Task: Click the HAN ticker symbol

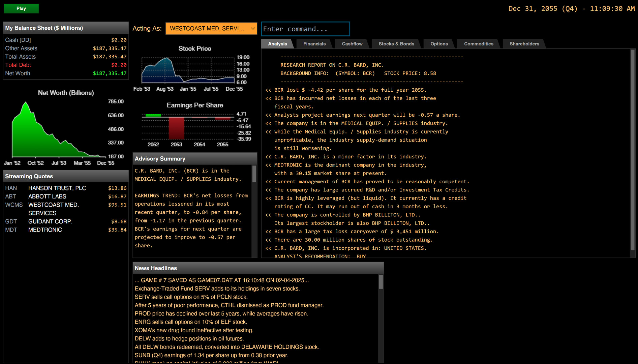Action: click(x=11, y=188)
